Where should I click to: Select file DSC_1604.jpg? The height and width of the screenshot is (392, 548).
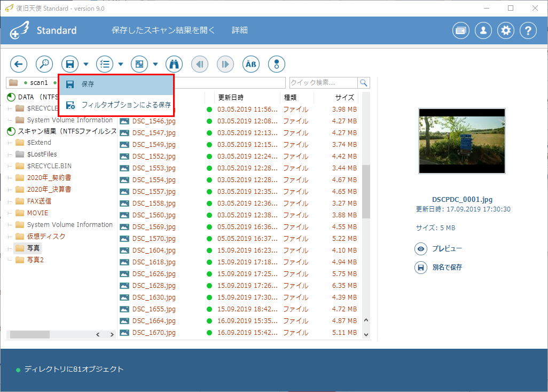[154, 250]
